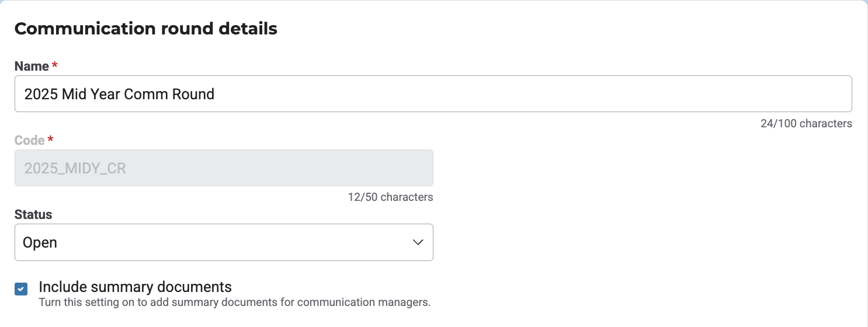This screenshot has width=868, height=327.
Task: Click empty space at the Name field's right end
Action: click(x=818, y=94)
